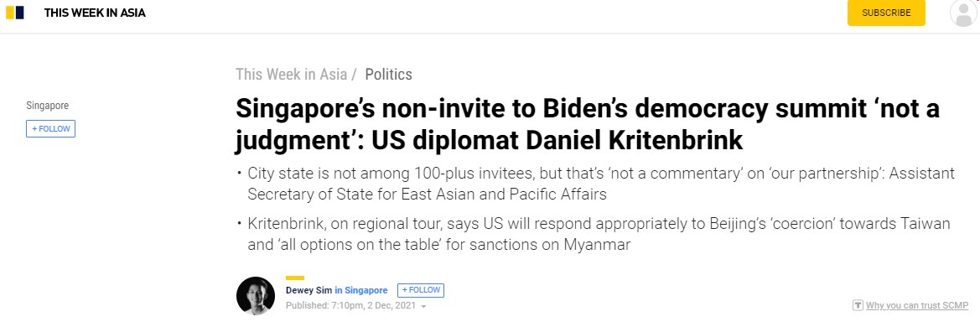980x327 pixels.
Task: Follow author Dewey Sim
Action: point(421,290)
